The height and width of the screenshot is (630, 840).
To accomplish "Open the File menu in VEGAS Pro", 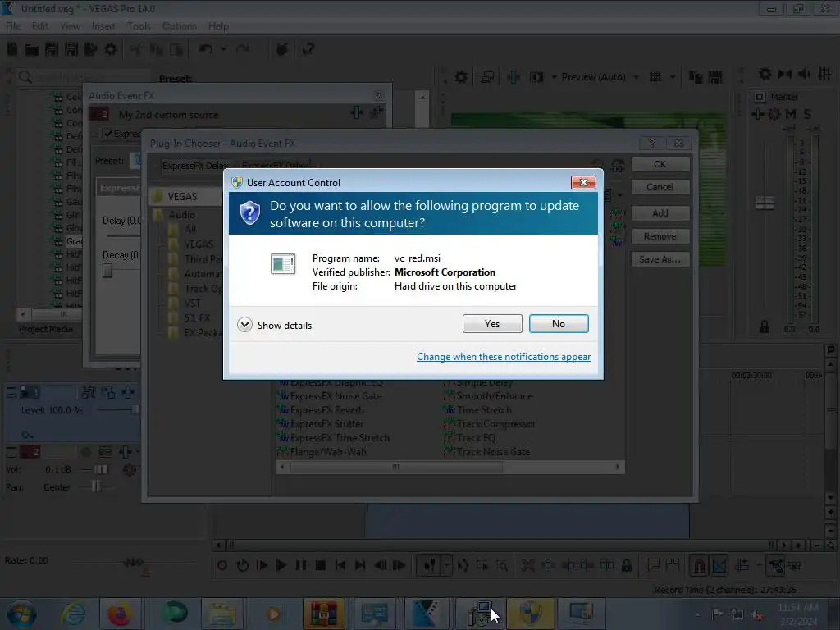I will (13, 25).
